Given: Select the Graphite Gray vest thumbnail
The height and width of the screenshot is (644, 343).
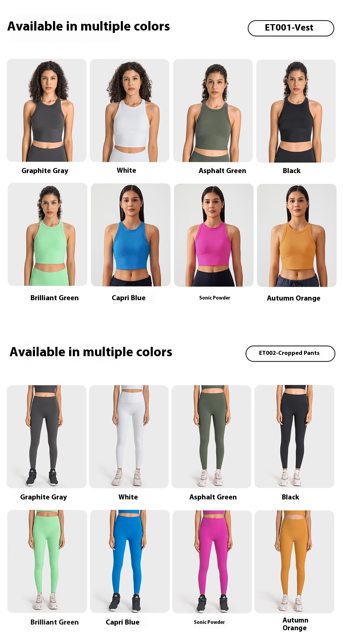Looking at the screenshot, I should (x=47, y=110).
